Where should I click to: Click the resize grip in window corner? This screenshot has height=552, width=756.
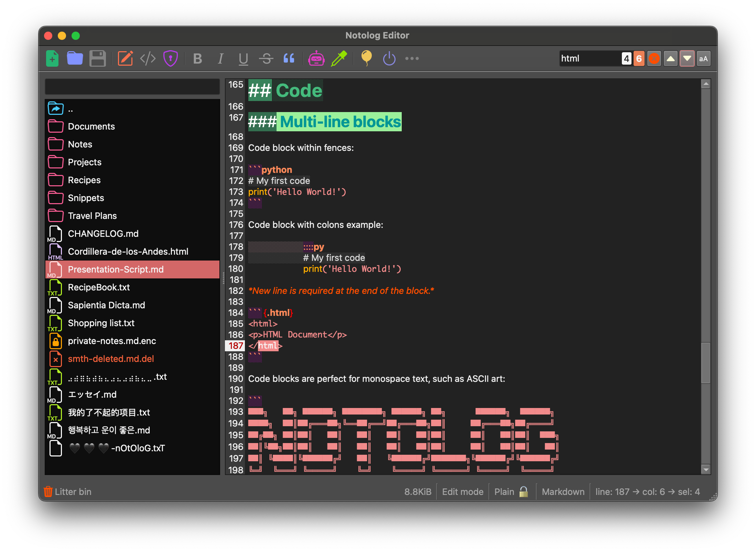(x=713, y=496)
